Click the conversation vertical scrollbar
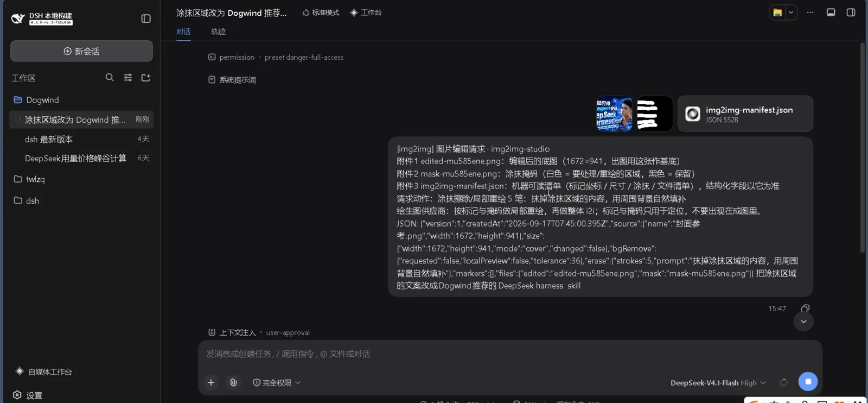The width and height of the screenshot is (868, 403). tap(863, 148)
